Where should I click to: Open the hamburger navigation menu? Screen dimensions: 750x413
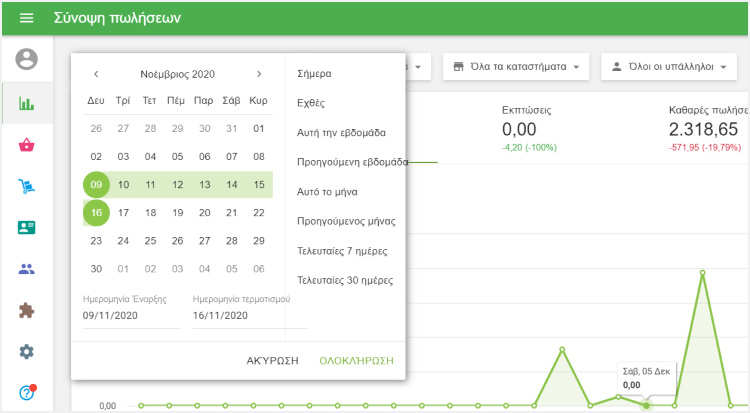[x=27, y=18]
